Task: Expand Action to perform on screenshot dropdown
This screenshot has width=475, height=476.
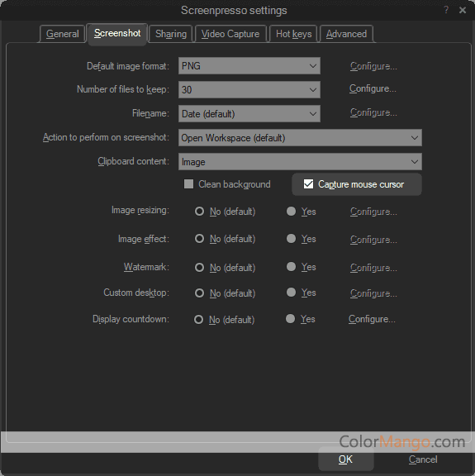Action: pyautogui.click(x=300, y=138)
